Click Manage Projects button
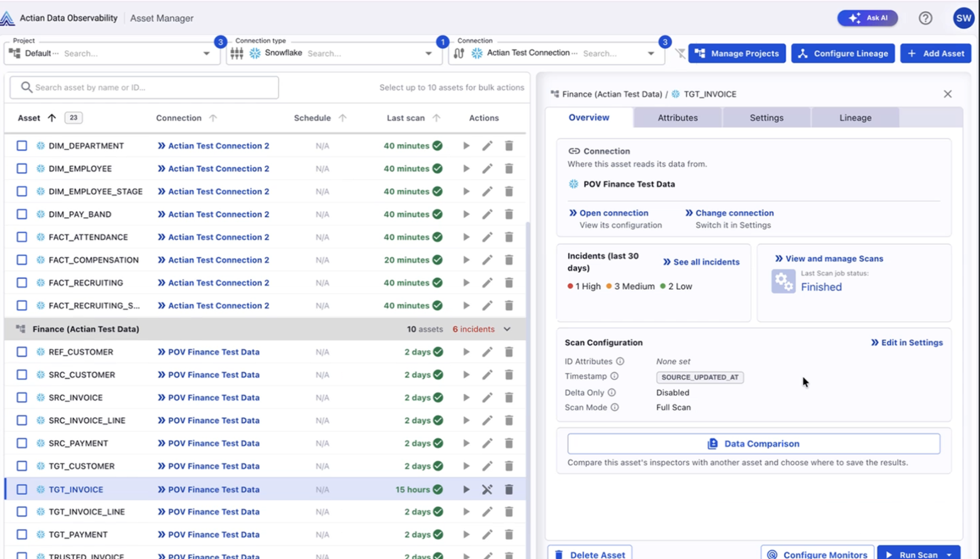 737,54
